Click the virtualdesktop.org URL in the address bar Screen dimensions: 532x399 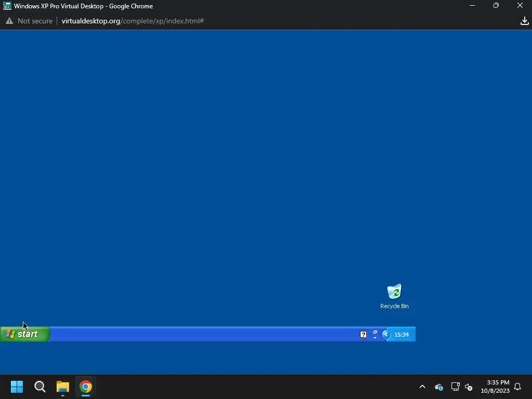click(132, 21)
